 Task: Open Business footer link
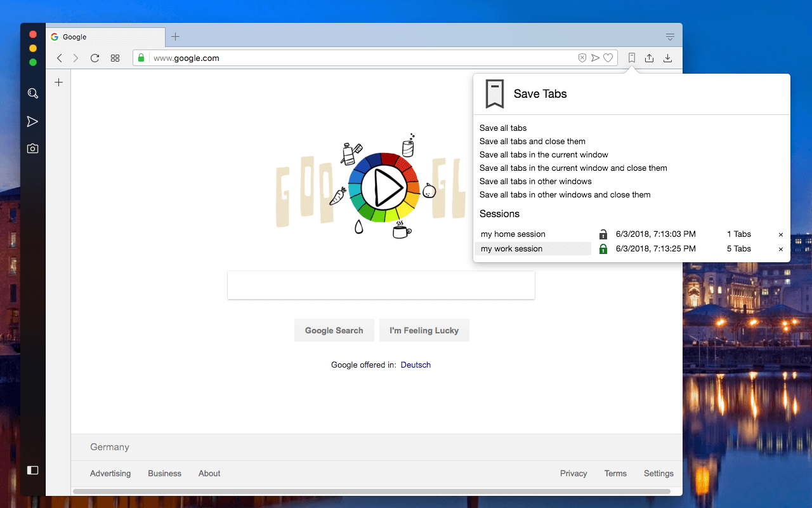click(164, 474)
